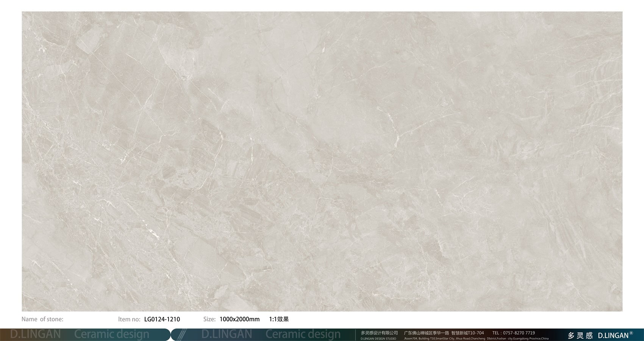This screenshot has height=341, width=644.
Task: Select the grey marble tile image
Action: [x=322, y=161]
